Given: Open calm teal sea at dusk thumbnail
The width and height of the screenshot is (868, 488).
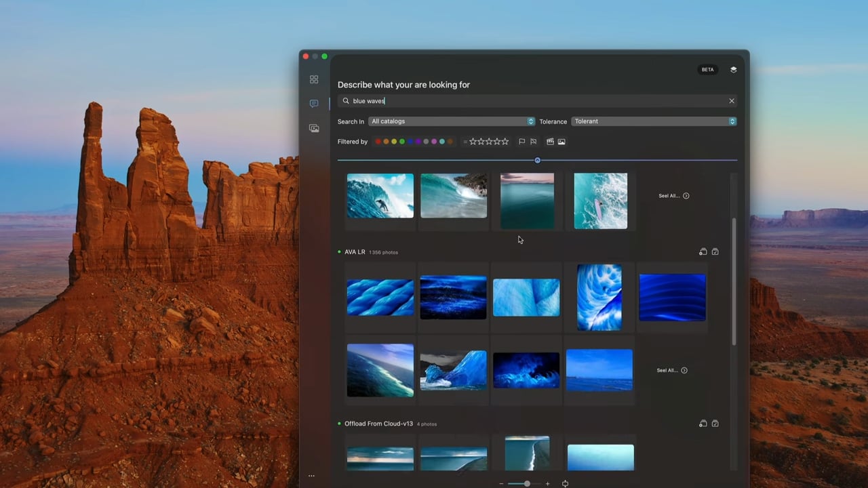Looking at the screenshot, I should coord(527,201).
